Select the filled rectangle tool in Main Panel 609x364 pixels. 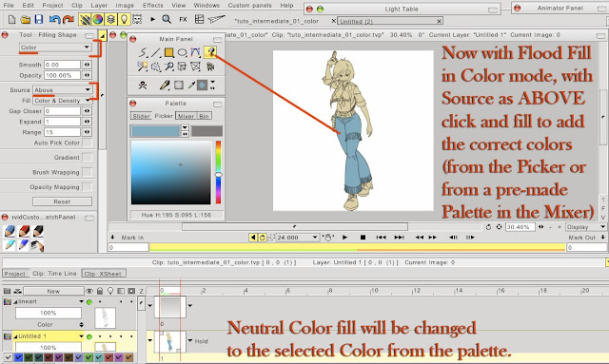[x=168, y=52]
